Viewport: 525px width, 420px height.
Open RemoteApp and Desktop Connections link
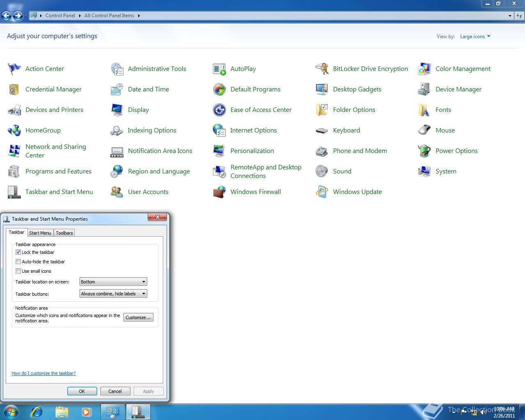(266, 171)
